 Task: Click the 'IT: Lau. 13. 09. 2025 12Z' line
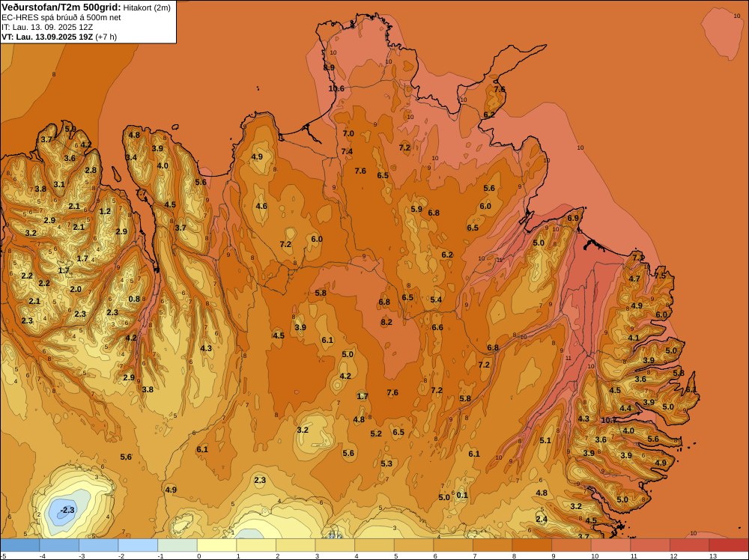(x=47, y=27)
